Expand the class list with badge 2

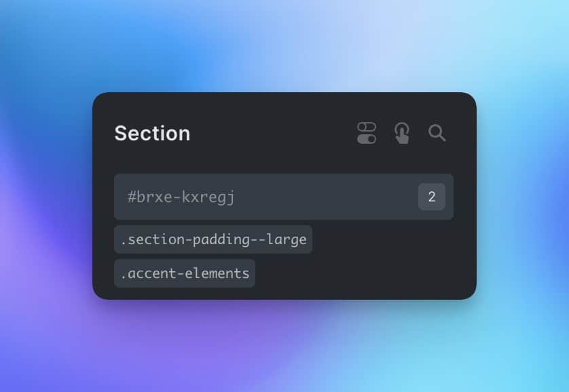pos(431,197)
